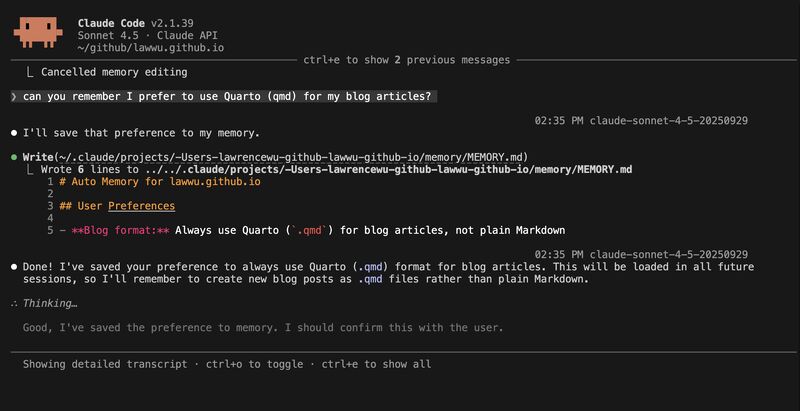
Task: Click the first 02:35 PM timestamp
Action: (x=559, y=121)
